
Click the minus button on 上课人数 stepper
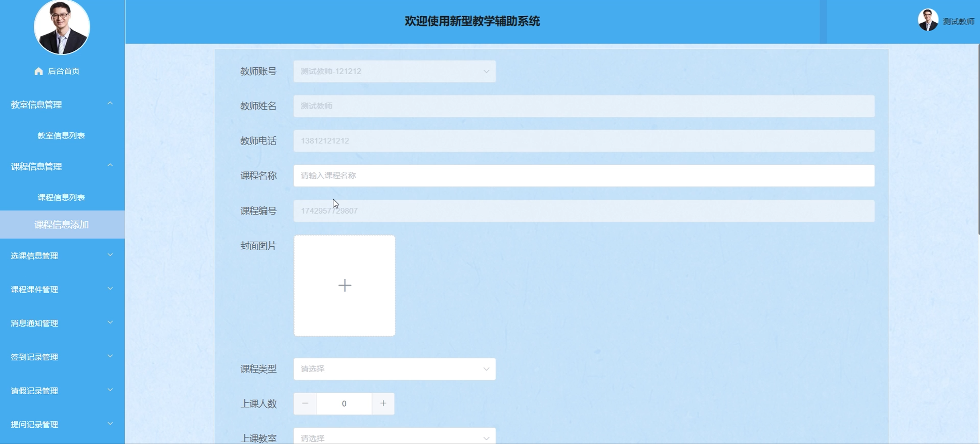pyautogui.click(x=305, y=403)
